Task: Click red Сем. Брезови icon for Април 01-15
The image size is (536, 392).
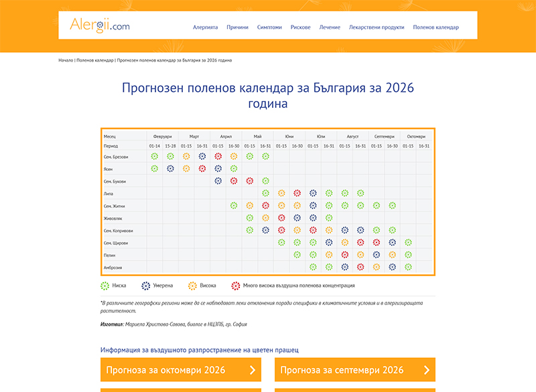Action: [218, 156]
